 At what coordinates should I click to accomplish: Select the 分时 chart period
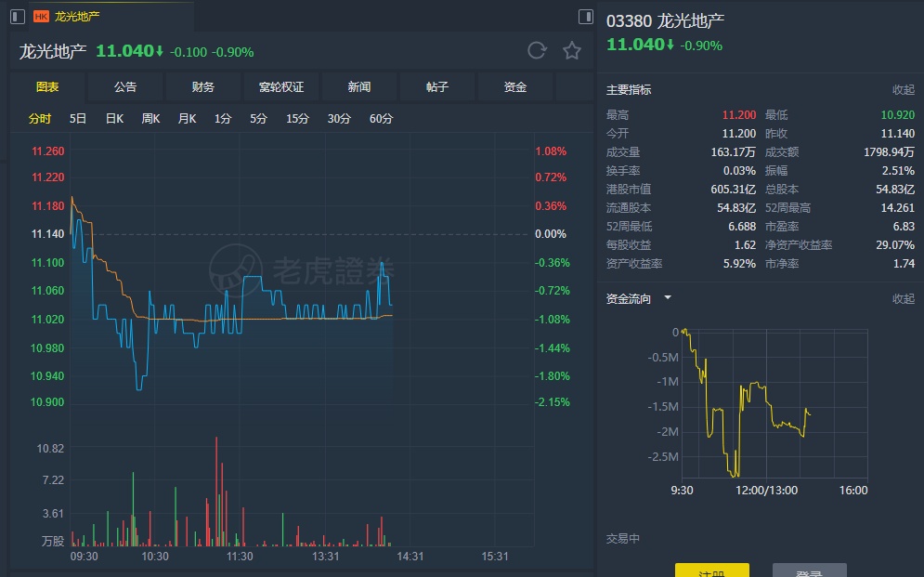40,119
